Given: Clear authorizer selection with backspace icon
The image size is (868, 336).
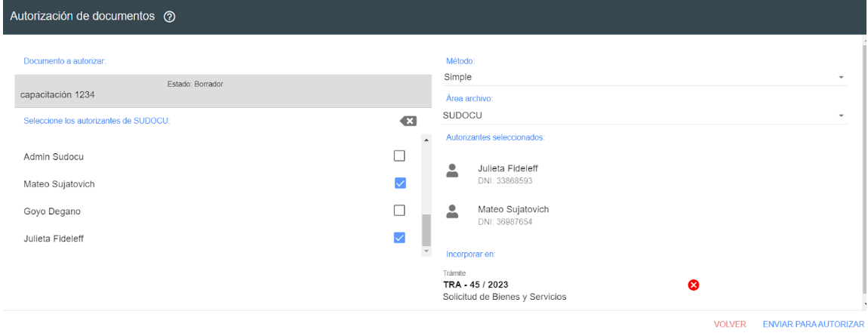Looking at the screenshot, I should click(408, 121).
